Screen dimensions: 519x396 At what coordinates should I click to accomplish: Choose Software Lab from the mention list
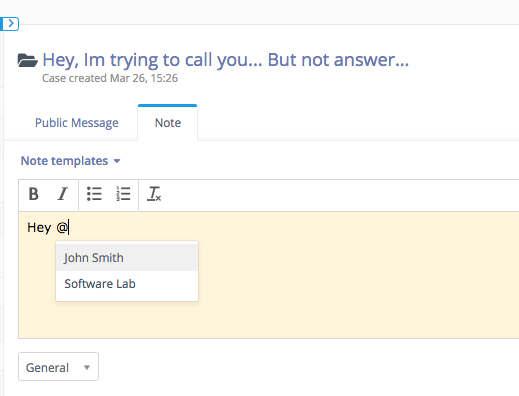(127, 284)
